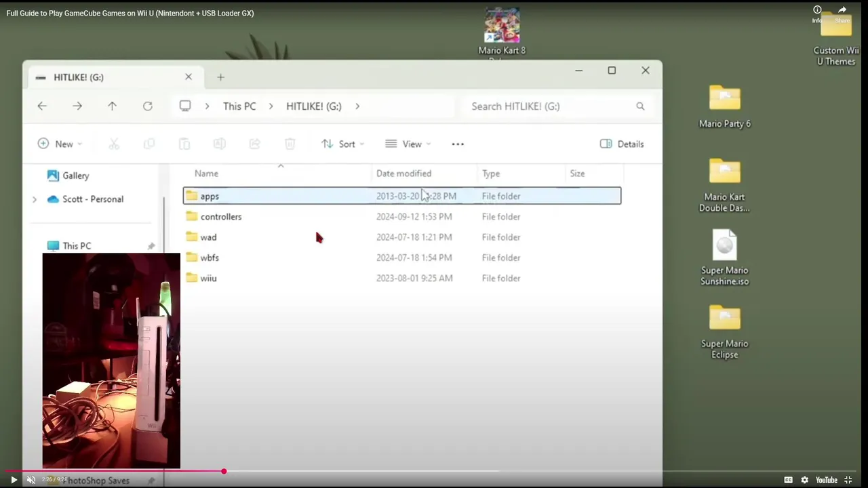868x488 pixels.
Task: Select the apps folder
Action: tap(401, 196)
